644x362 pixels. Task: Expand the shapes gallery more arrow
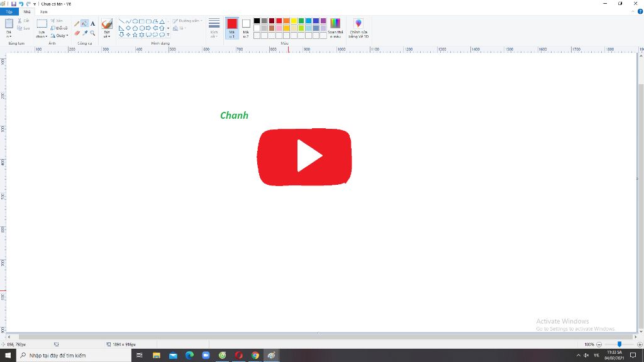pyautogui.click(x=168, y=35)
